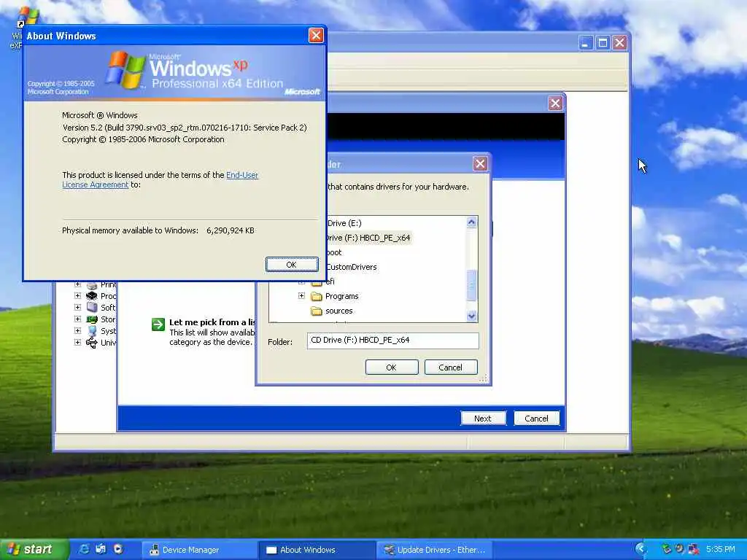
Task: Click the 5:35 PM taskbar clock
Action: [720, 550]
